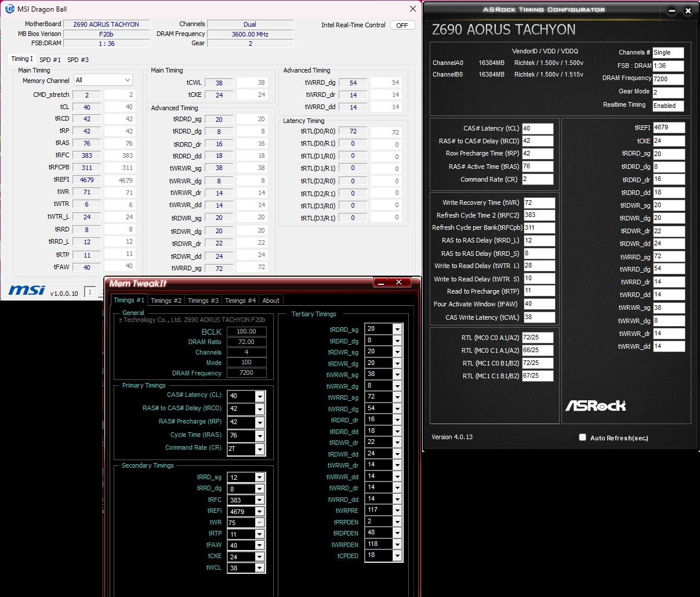Screen dimensions: 700x597
Task: Open the tRFC dropdown in Secondary Timings
Action: click(260, 500)
